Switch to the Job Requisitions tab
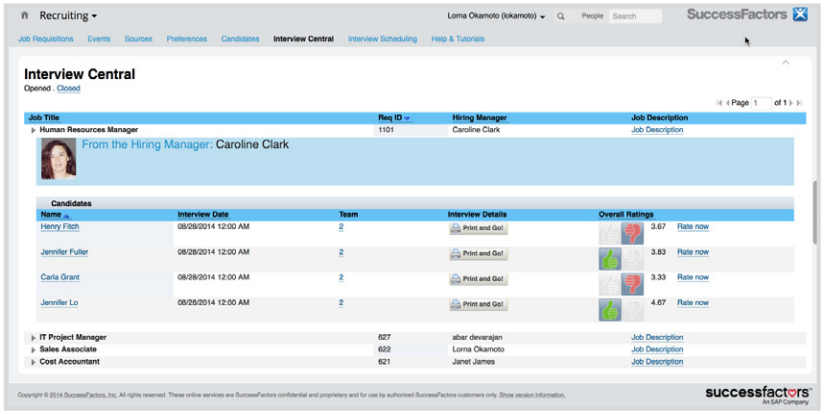The image size is (825, 414). coord(46,39)
